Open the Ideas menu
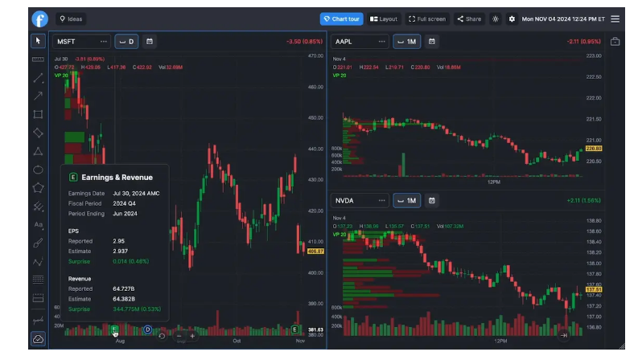 coord(71,19)
